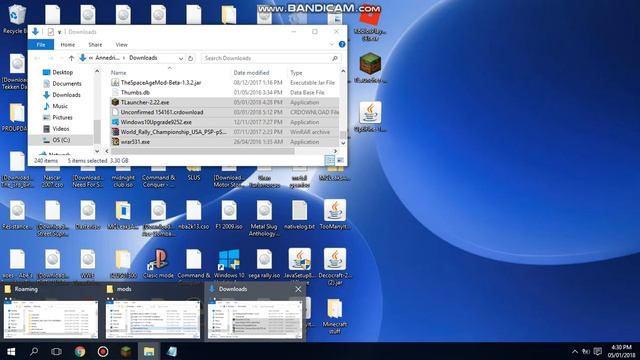Open the address bar history dropdown
640x360 pixels.
tap(181, 58)
